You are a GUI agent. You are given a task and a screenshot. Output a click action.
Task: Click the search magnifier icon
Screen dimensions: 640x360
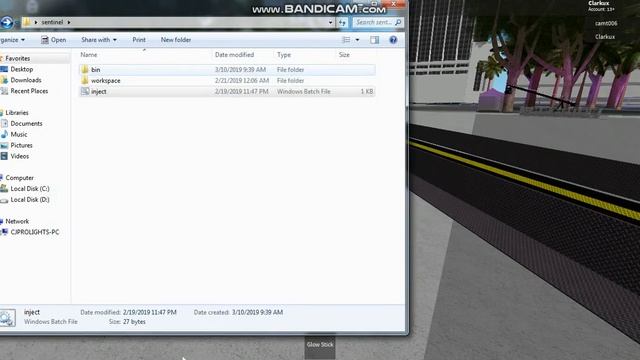[x=398, y=22]
